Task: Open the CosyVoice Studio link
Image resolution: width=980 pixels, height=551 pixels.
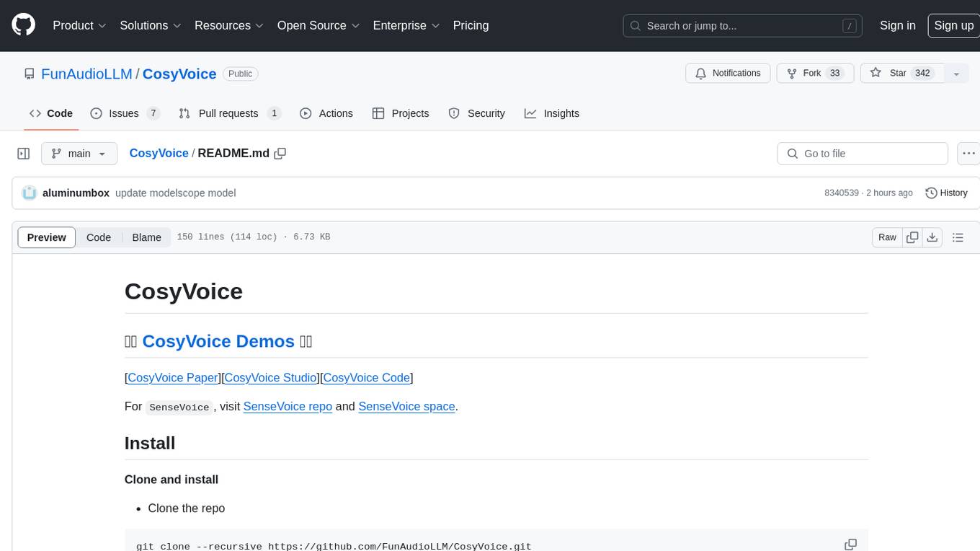Action: click(x=271, y=377)
